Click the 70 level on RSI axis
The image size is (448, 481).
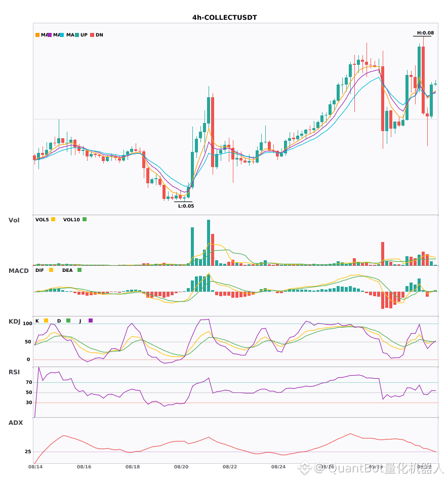coord(29,382)
